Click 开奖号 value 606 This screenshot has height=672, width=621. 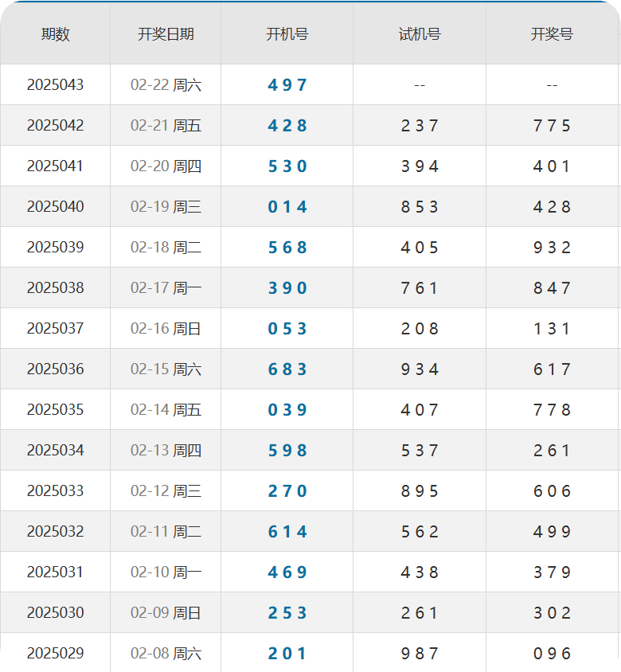click(x=552, y=490)
